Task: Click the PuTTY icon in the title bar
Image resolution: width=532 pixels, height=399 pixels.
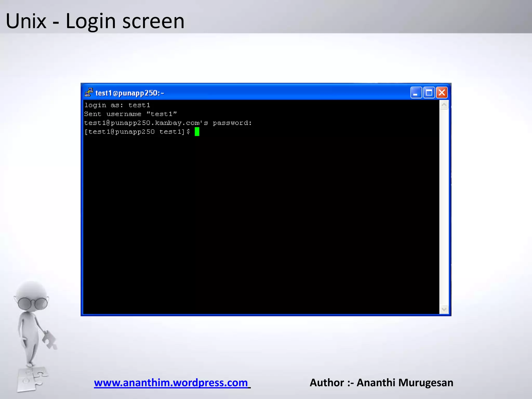Action: tap(89, 93)
